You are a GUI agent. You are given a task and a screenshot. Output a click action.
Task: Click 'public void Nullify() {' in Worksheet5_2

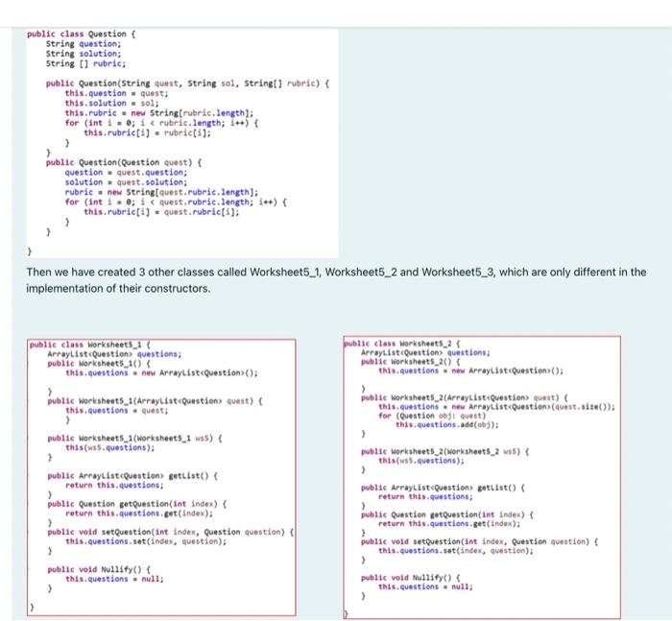pyautogui.click(x=411, y=578)
